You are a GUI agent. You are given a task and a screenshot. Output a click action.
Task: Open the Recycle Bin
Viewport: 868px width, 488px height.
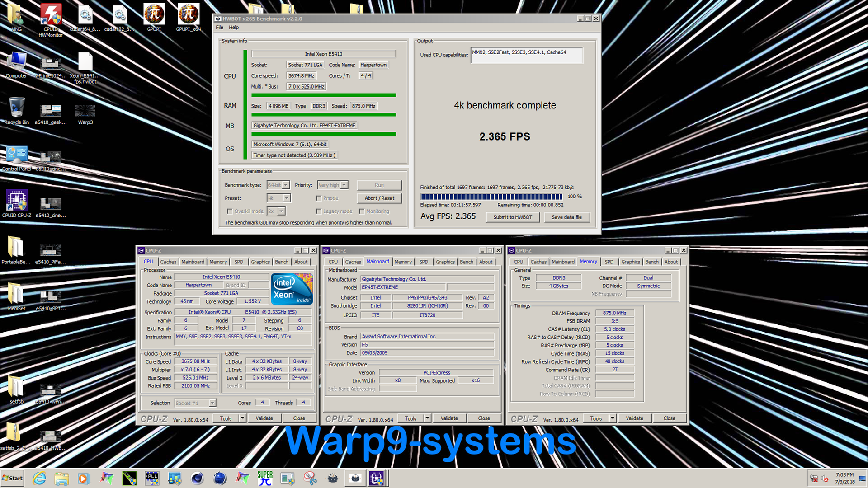pos(16,111)
